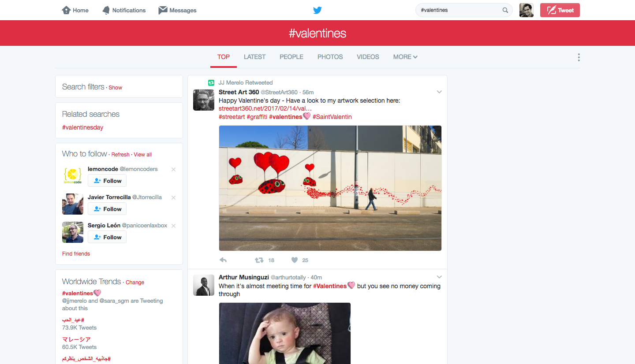Viewport: 635px width, 364px height.
Task: Open the Arabic trend with 73.9K Tweets
Action: click(73, 320)
